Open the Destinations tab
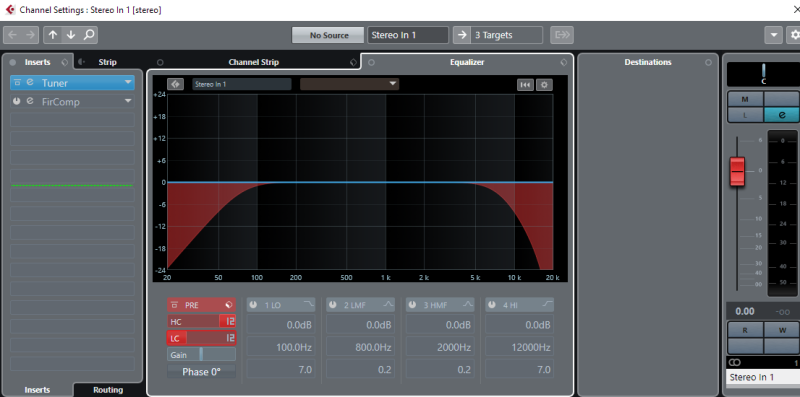Image resolution: width=800 pixels, height=397 pixels. 648,62
